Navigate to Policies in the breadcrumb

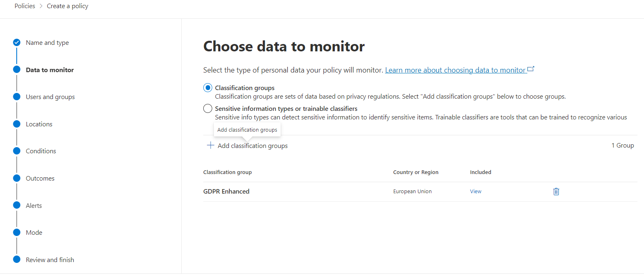coord(25,6)
